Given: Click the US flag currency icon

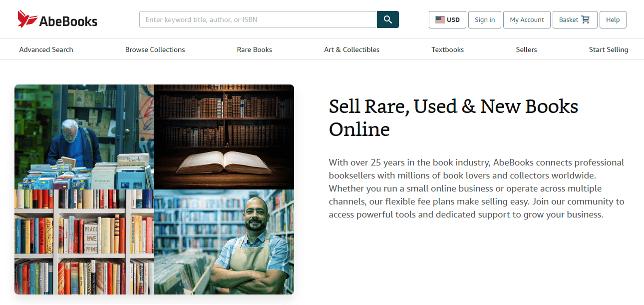Looking at the screenshot, I should pyautogui.click(x=440, y=20).
